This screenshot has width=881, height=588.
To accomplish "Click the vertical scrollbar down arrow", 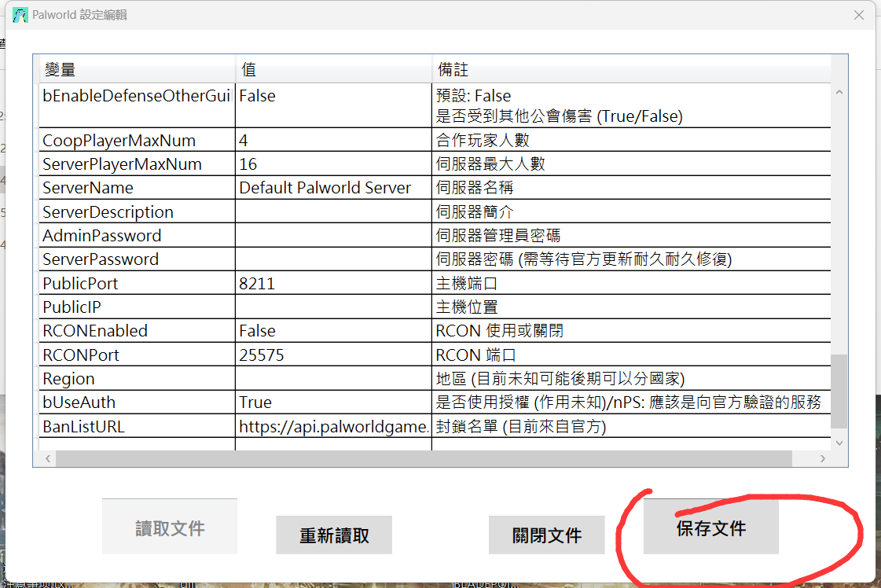I will point(839,443).
